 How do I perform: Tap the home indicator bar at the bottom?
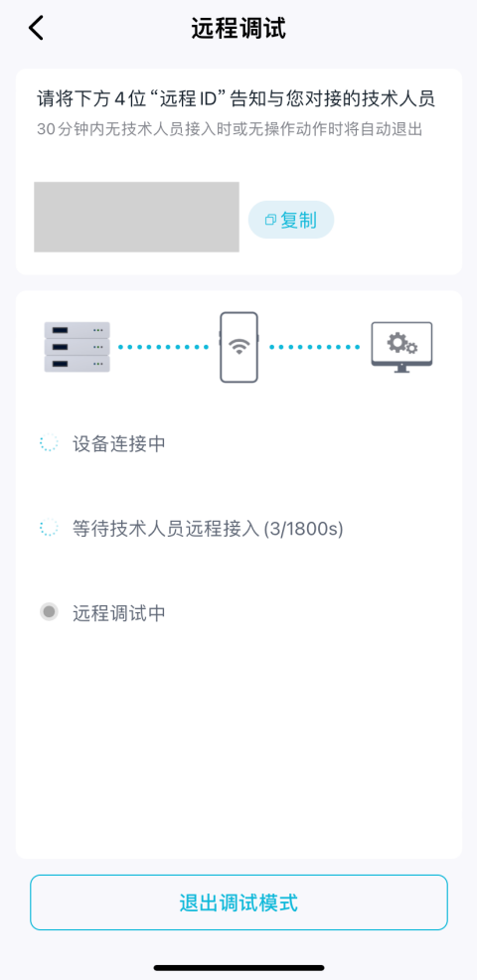coord(238,967)
